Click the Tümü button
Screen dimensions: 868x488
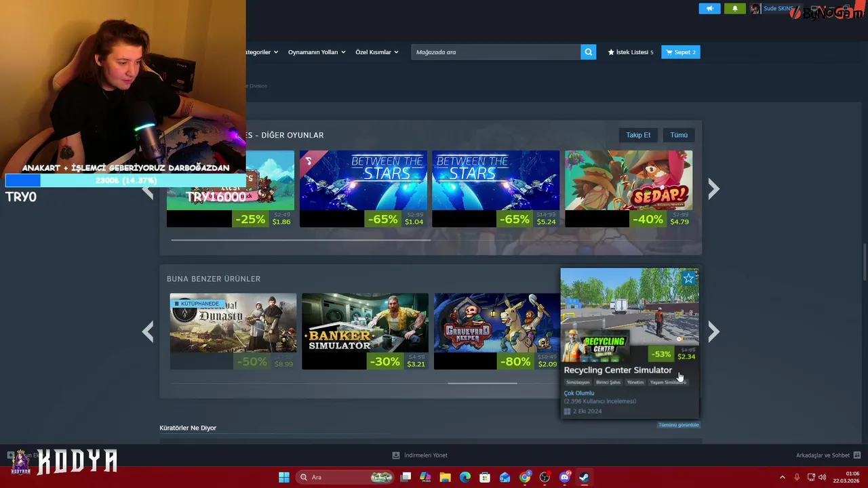pyautogui.click(x=679, y=135)
